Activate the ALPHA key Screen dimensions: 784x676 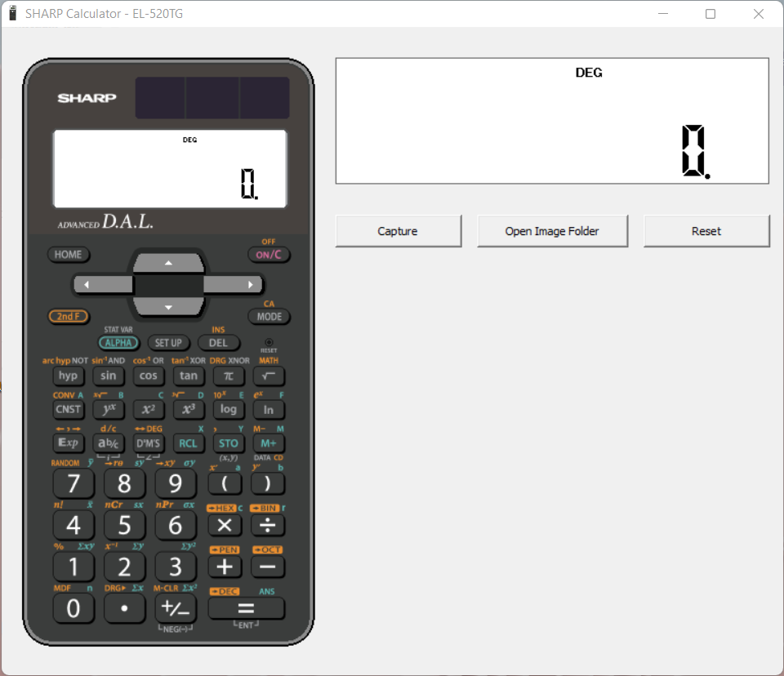[119, 343]
